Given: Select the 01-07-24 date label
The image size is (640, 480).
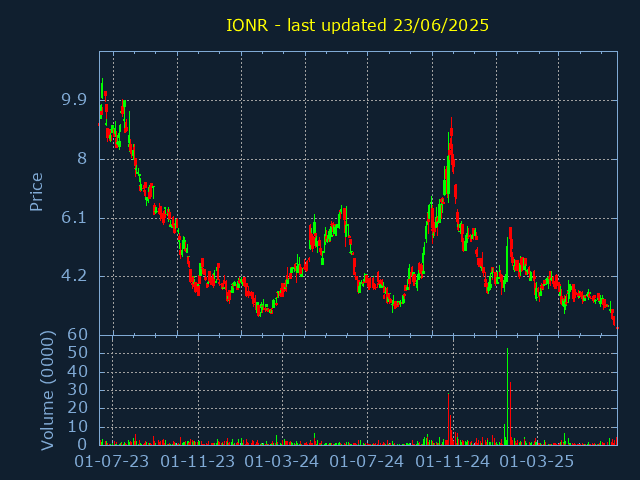Looking at the screenshot, I should (367, 461).
